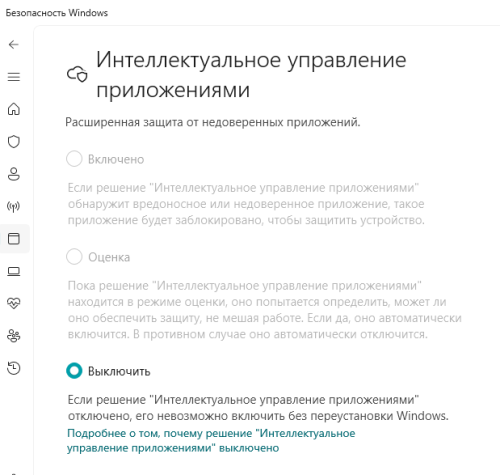Click the "Безопасность Windows" window title
The width and height of the screenshot is (500, 475).
[57, 13]
